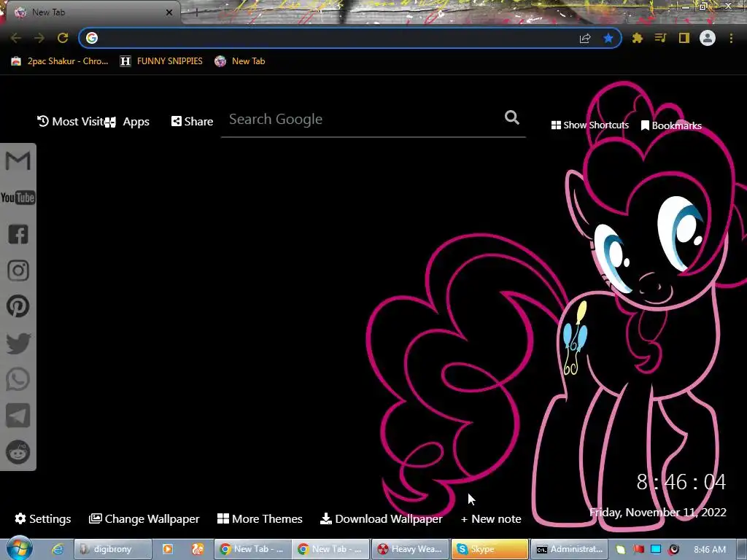
Task: Open Telegram from the sidebar
Action: (18, 416)
